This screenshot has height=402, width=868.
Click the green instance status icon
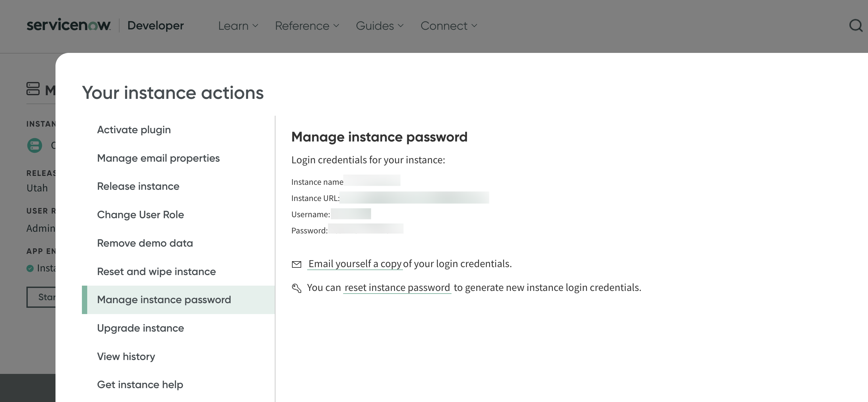click(x=34, y=146)
